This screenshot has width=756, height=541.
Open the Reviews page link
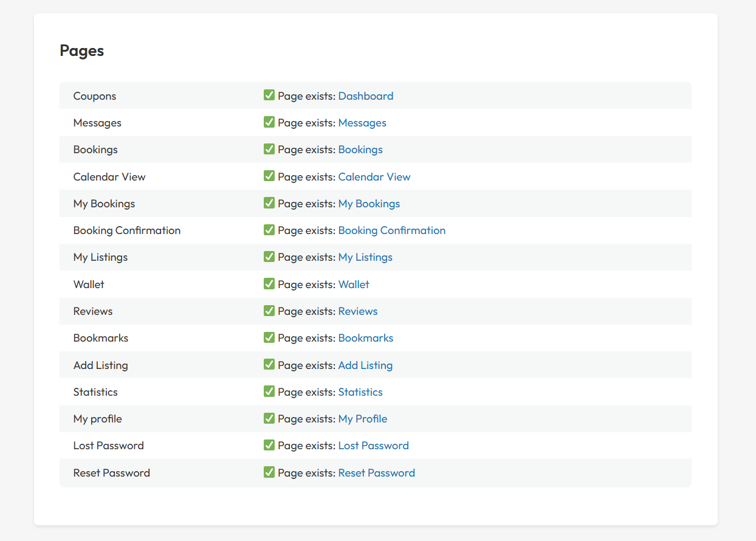click(357, 311)
